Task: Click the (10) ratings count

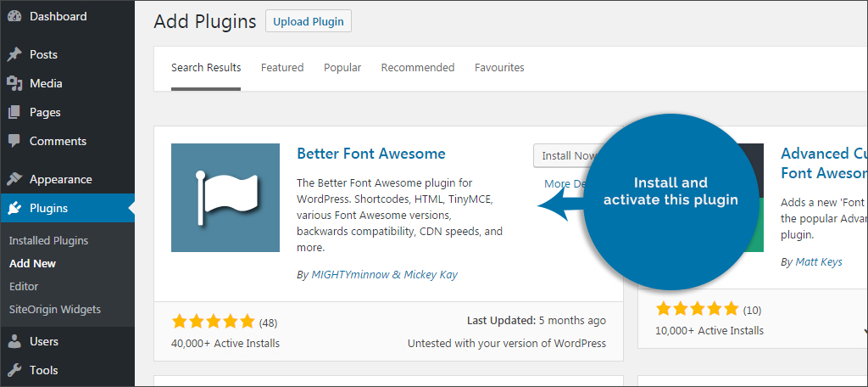Action: 752,310
